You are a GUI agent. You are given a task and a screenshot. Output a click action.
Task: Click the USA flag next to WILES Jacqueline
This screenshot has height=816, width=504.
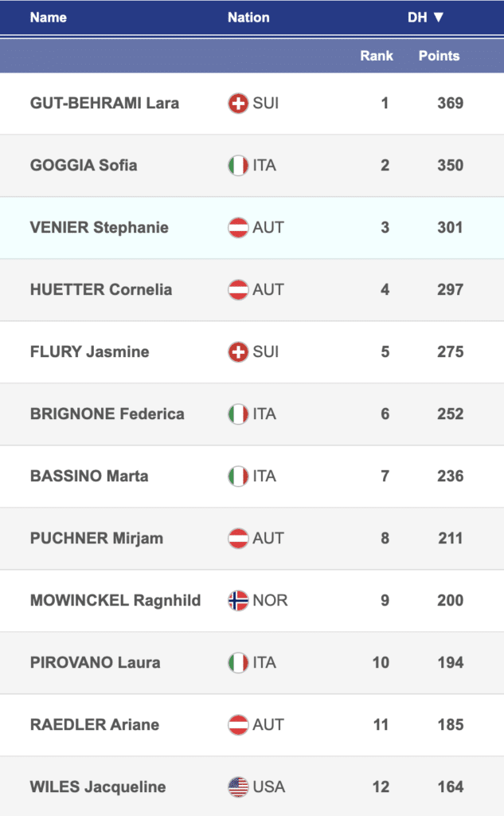coord(238,787)
